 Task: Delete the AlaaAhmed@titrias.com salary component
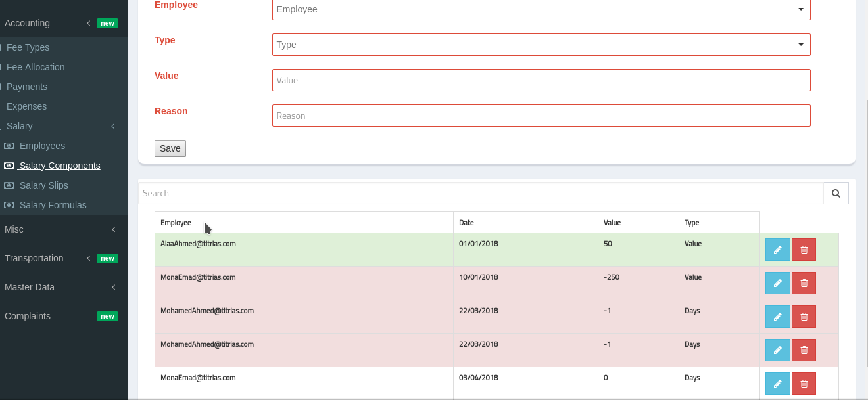click(804, 250)
